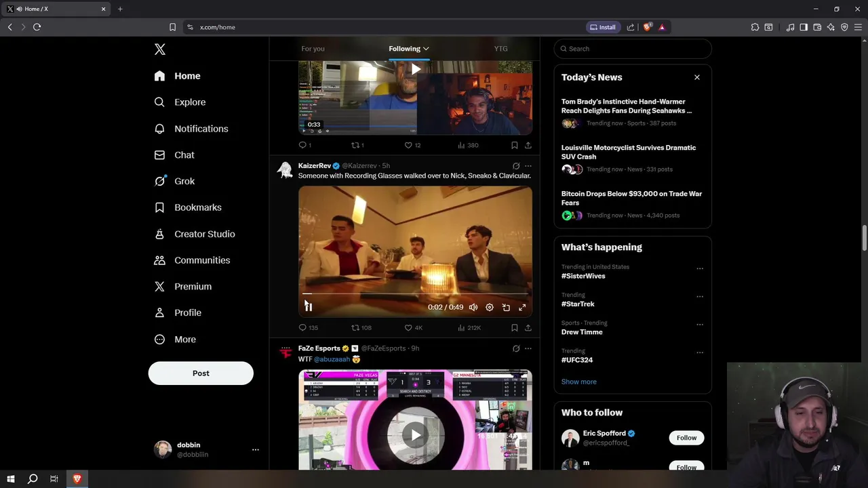Seek on the KaizerRev video progress bar
868x488 pixels.
click(415, 294)
